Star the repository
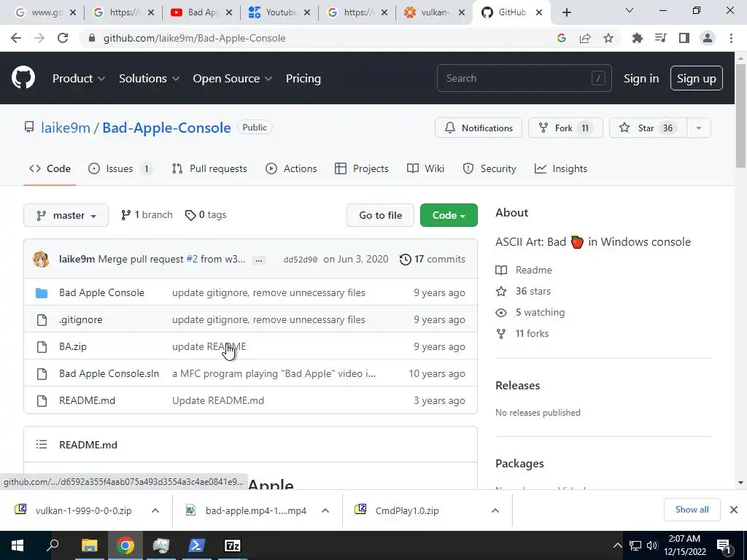This screenshot has width=747, height=560. coord(648,128)
